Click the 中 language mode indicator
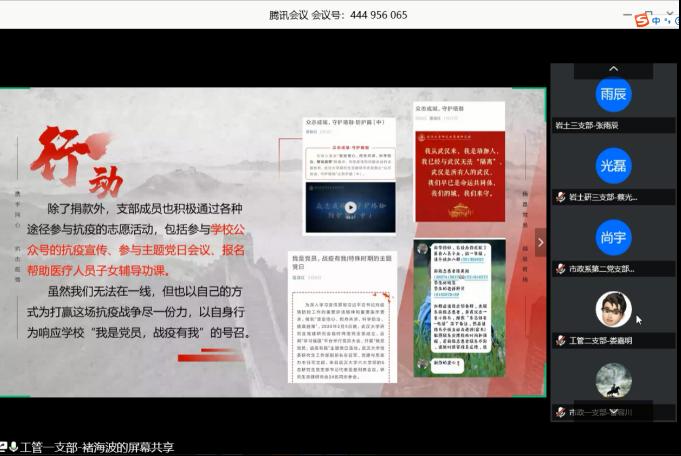The image size is (681, 456). 656,19
